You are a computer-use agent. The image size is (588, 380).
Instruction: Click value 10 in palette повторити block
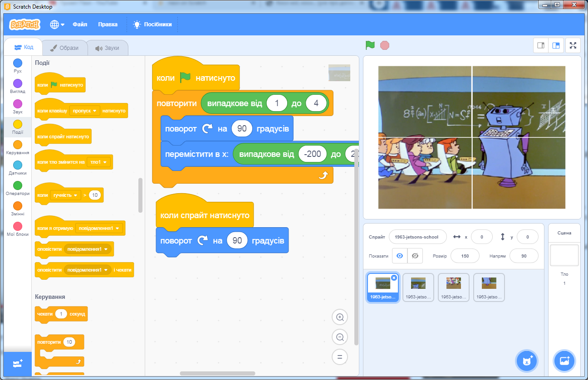coord(69,342)
